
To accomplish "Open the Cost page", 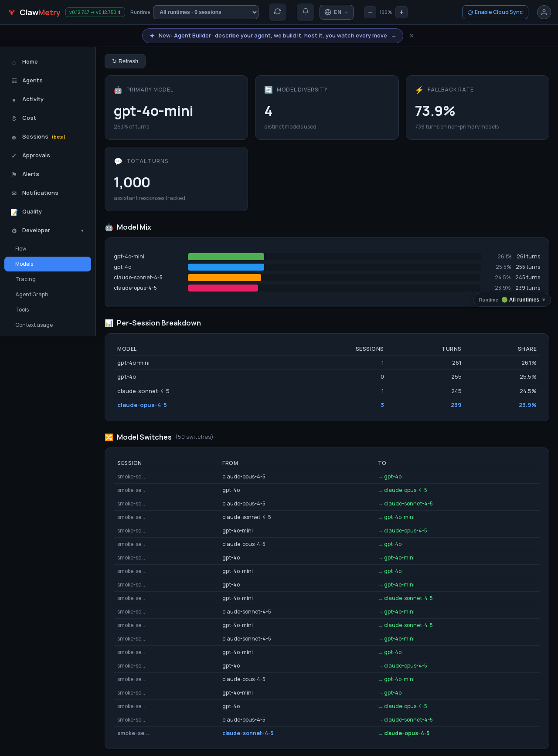I will point(48,118).
